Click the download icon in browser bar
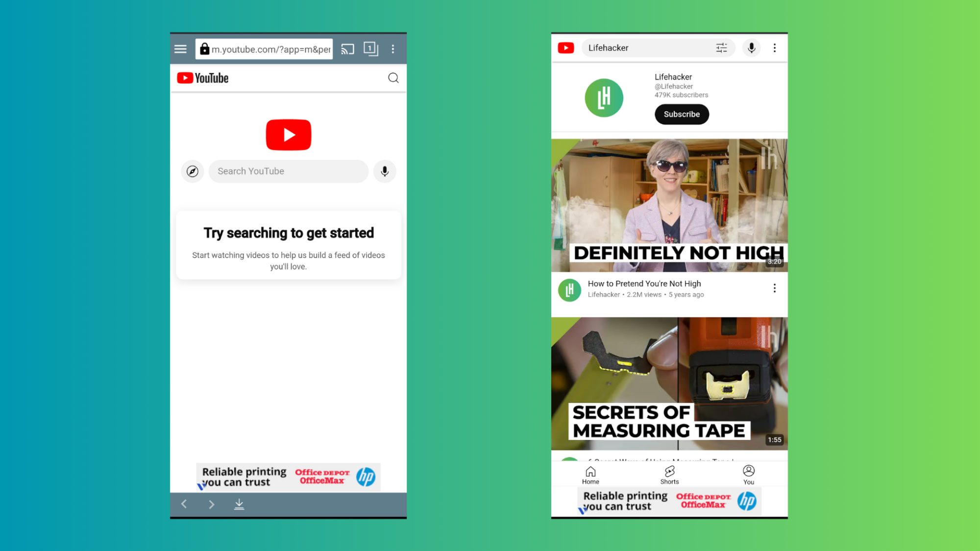Viewport: 980px width, 551px height. tap(240, 504)
